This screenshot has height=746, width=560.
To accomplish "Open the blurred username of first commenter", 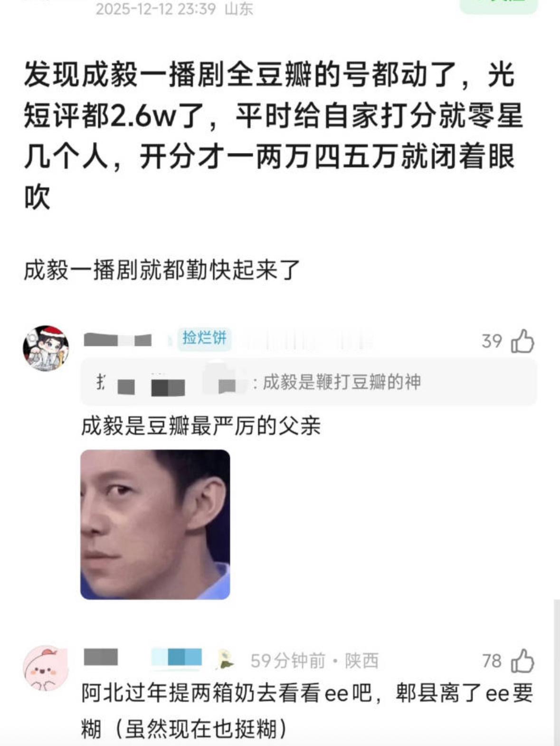I will (117, 340).
